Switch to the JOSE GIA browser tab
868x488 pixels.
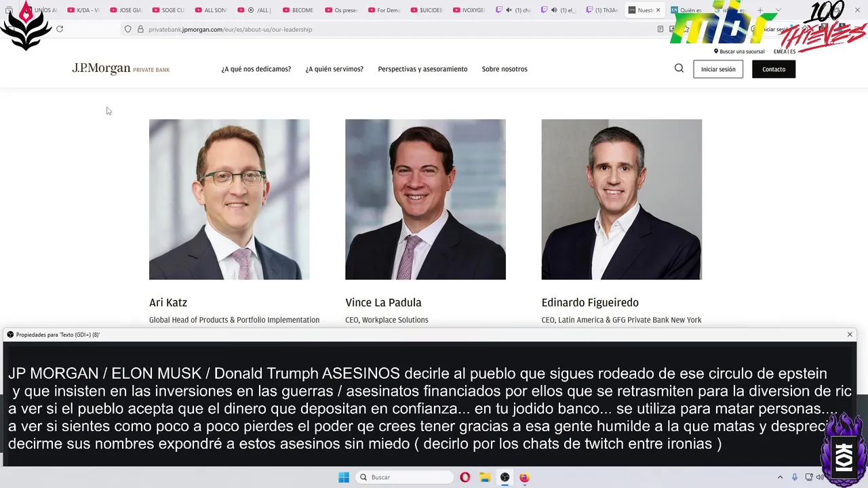tap(125, 10)
